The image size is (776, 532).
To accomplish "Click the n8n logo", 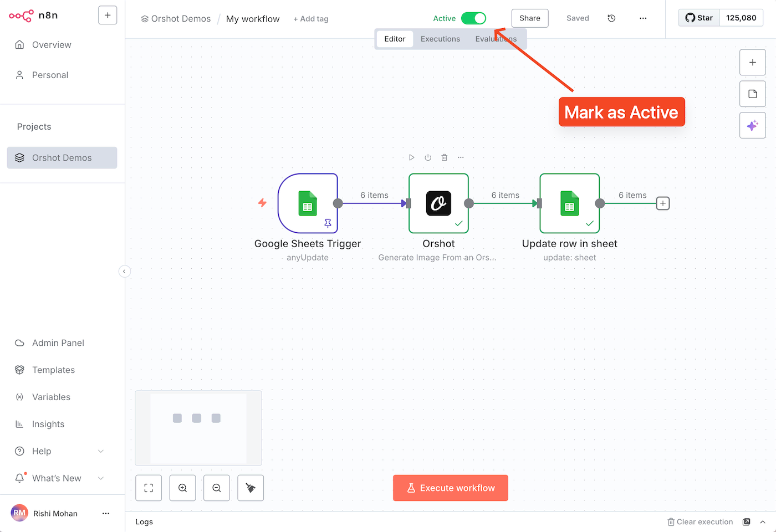I will pos(33,16).
